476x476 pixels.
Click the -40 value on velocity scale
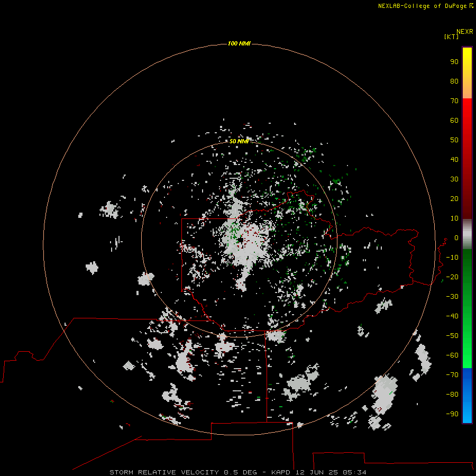click(452, 316)
